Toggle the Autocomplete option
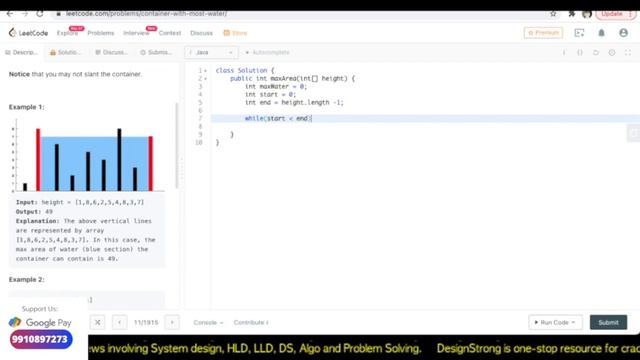 [x=267, y=52]
